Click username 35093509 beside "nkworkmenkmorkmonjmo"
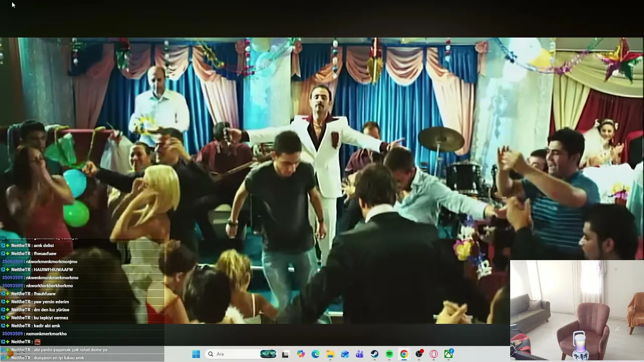This screenshot has height=362, width=644. coord(12,261)
